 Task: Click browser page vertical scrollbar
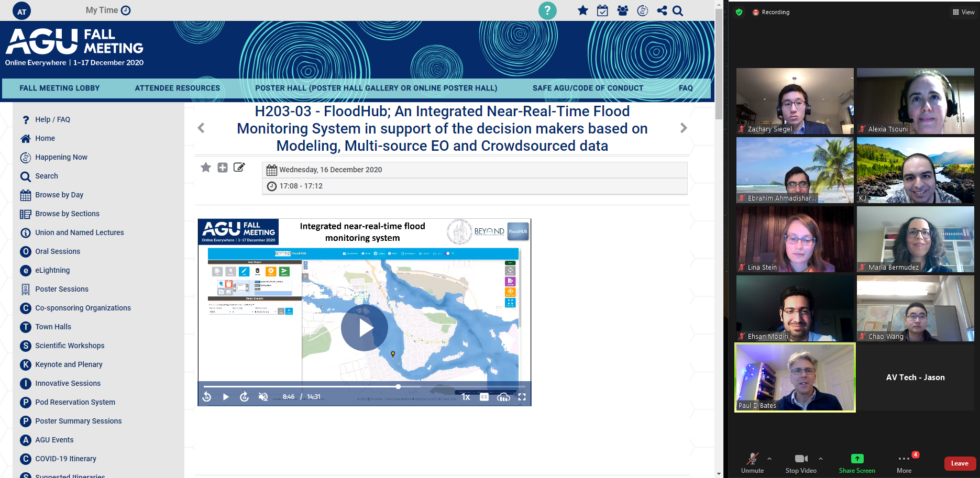tap(719, 63)
